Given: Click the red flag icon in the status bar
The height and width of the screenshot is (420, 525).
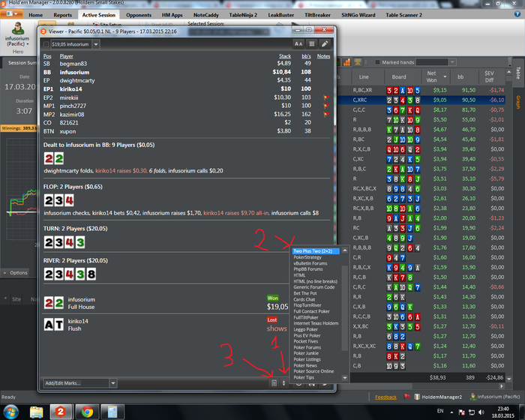Looking at the screenshot, I should (406, 397).
